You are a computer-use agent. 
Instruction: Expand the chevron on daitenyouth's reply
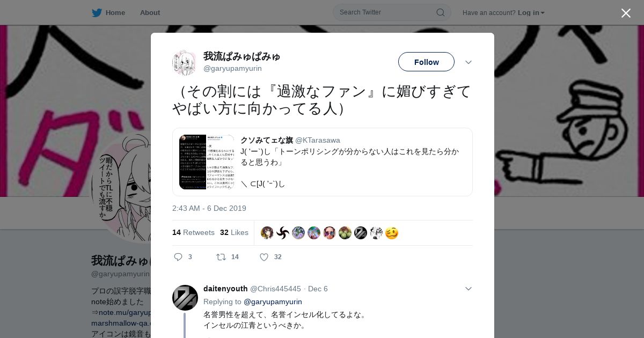468,289
